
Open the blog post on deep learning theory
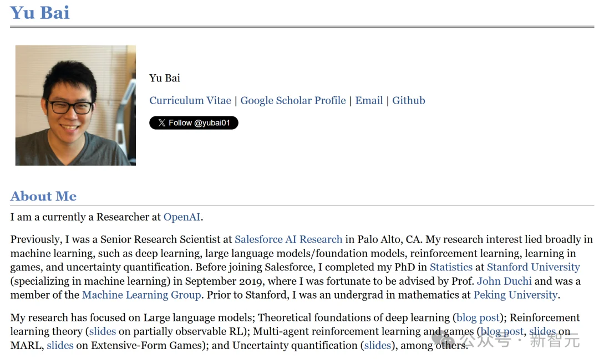478,317
